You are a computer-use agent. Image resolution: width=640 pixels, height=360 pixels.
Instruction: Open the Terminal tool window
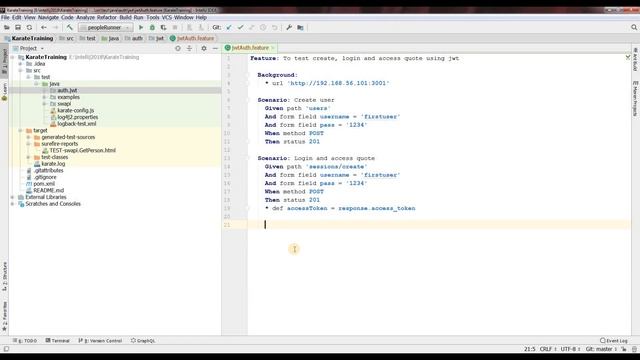coord(58,340)
